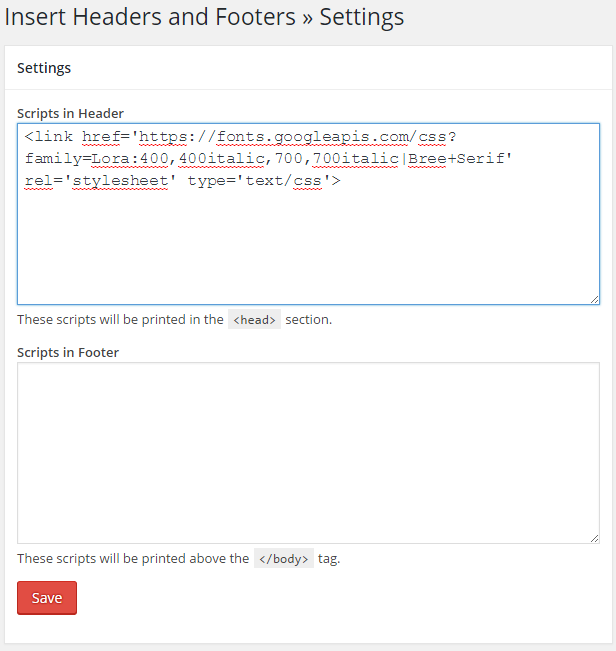Click the Scripts in Header label
This screenshot has width=616, height=651.
(x=70, y=113)
